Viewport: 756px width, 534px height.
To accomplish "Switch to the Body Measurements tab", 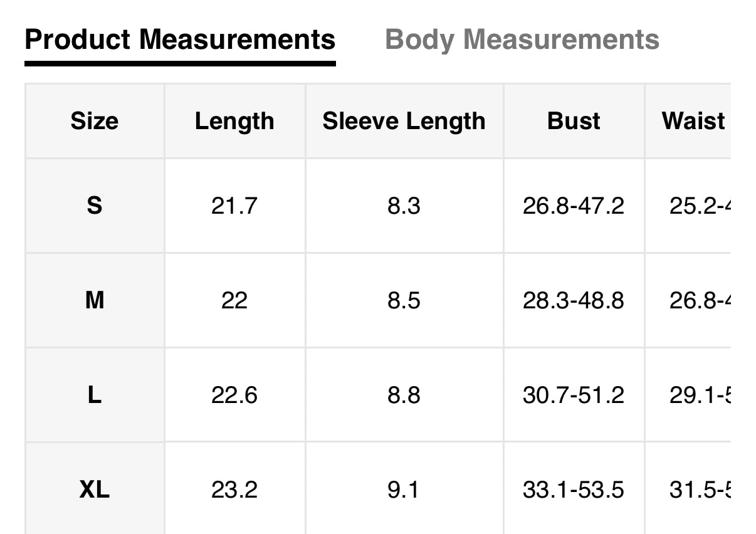I will click(522, 39).
